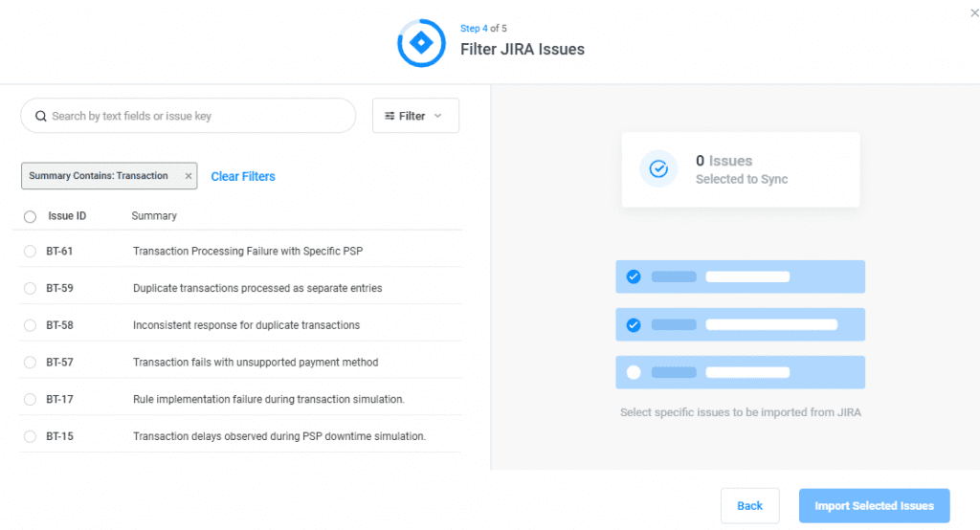This screenshot has width=980, height=530.
Task: Click Import Selected Issues button
Action: coord(874,506)
